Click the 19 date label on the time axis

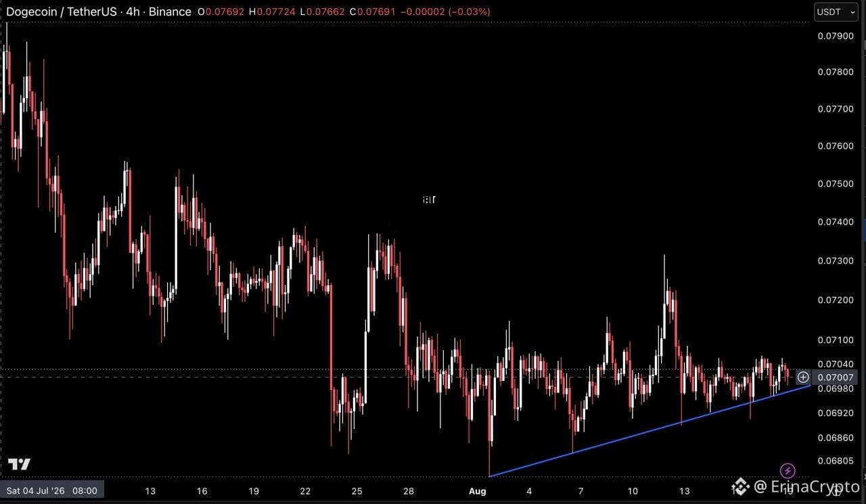(x=254, y=491)
